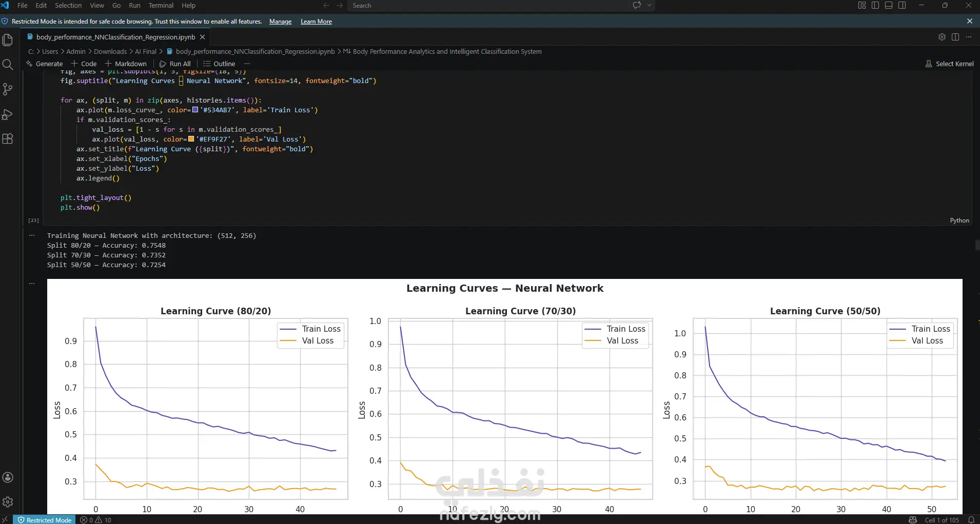Open text output ellipsis menu

pos(32,236)
